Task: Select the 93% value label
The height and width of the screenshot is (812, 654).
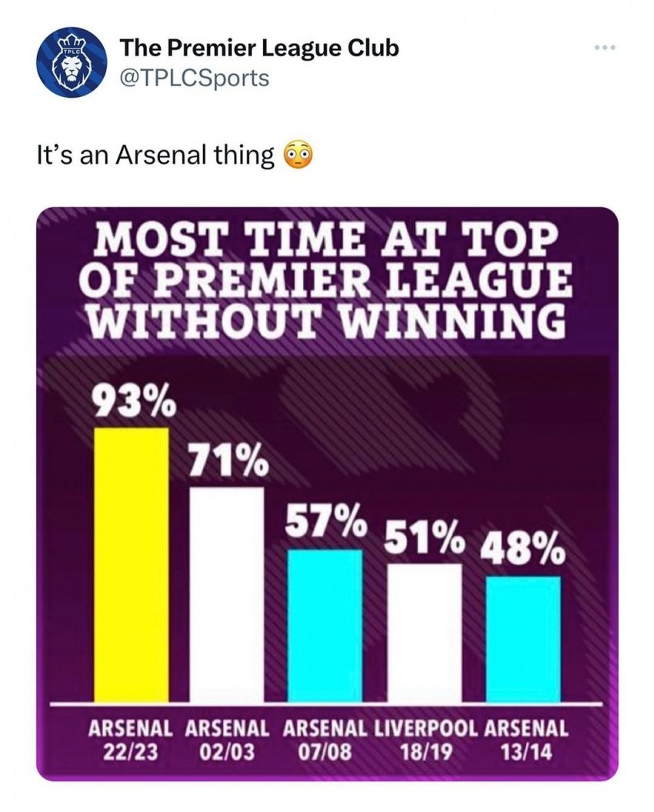Action: [x=133, y=401]
